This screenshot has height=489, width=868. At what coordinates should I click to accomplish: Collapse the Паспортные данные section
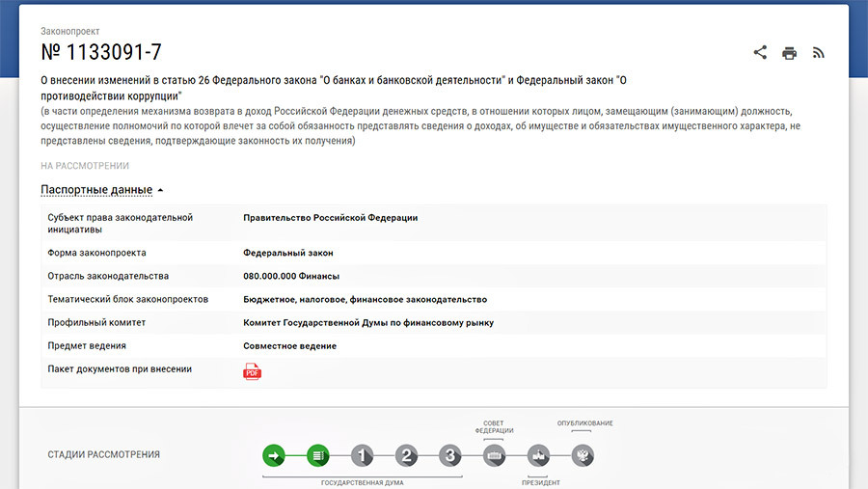click(96, 190)
